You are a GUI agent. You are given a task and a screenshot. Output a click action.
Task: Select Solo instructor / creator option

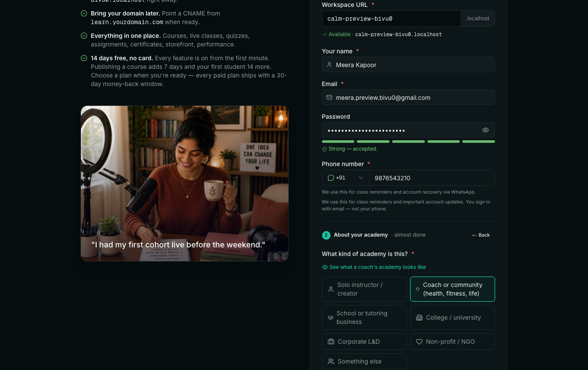pos(364,289)
